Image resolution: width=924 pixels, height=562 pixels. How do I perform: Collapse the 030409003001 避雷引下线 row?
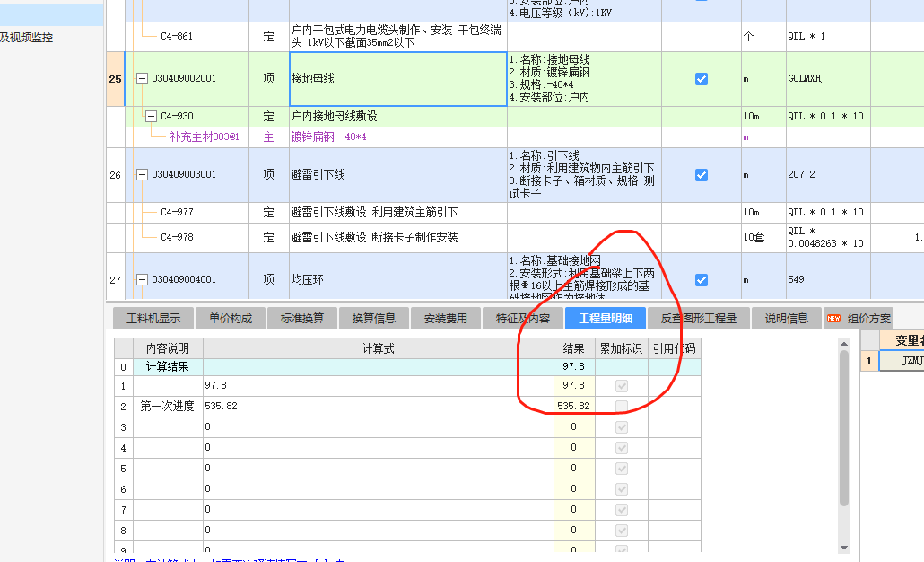[x=142, y=174]
